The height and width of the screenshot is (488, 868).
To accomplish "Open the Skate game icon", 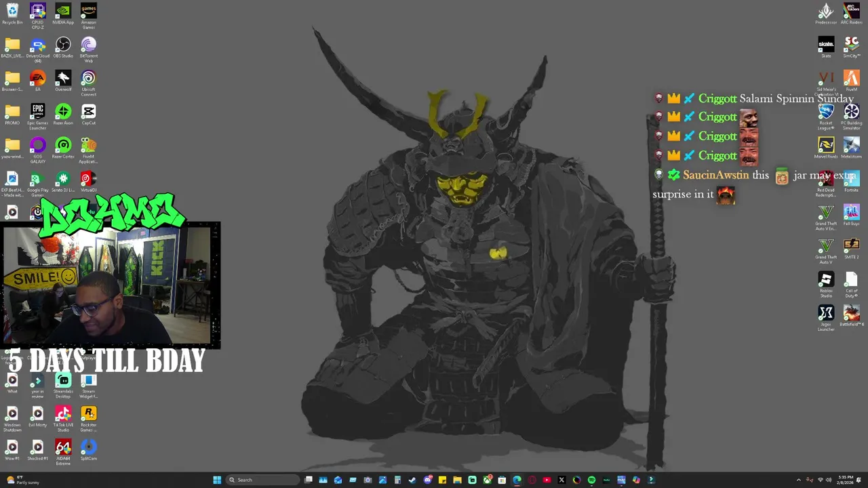I will point(826,47).
